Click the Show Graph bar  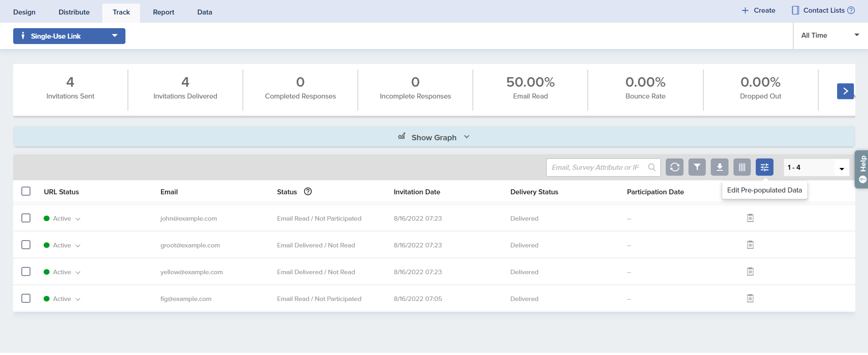[434, 137]
